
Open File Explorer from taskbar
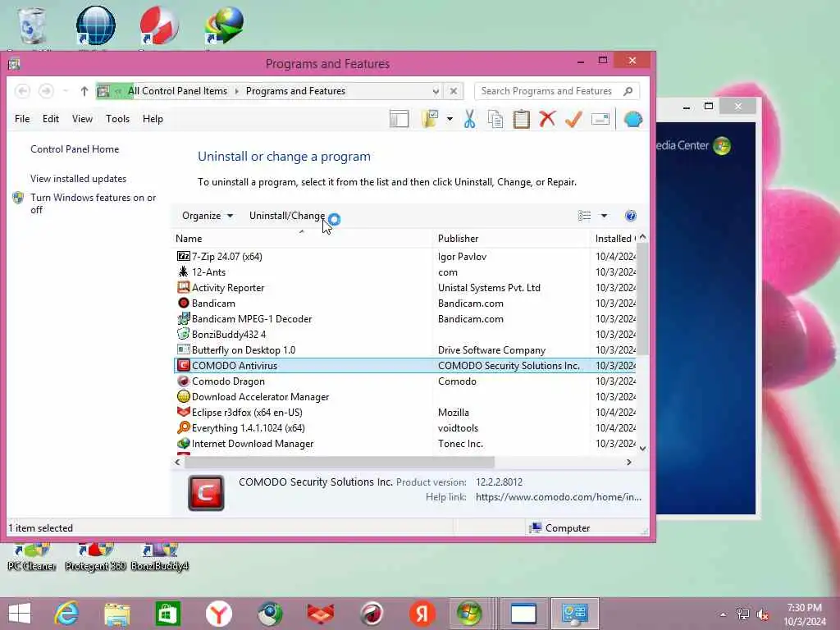[x=116, y=614]
